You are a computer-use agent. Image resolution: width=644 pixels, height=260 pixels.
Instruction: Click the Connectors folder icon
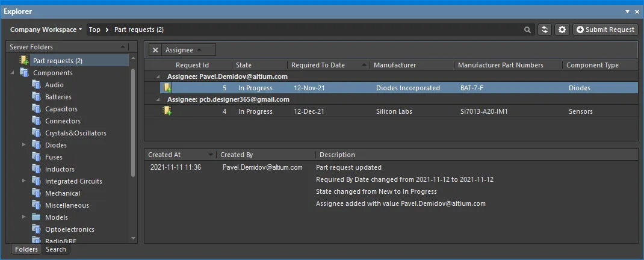click(36, 121)
